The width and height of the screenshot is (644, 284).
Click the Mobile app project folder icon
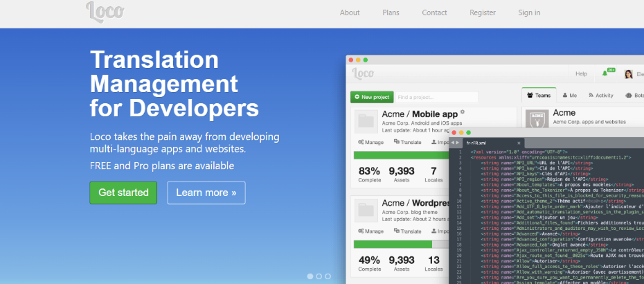coord(366,121)
